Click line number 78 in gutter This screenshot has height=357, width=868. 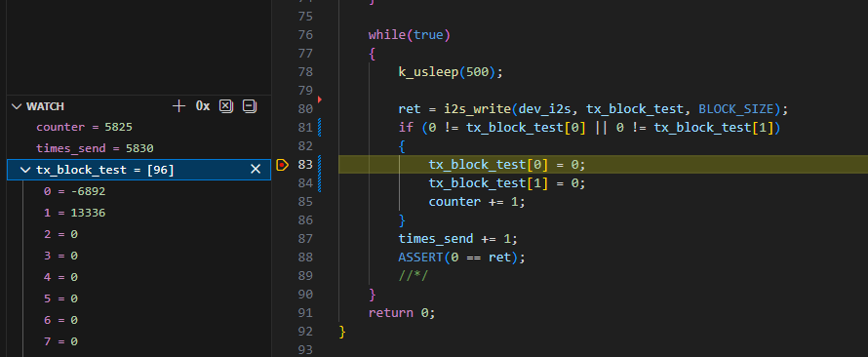(x=305, y=72)
